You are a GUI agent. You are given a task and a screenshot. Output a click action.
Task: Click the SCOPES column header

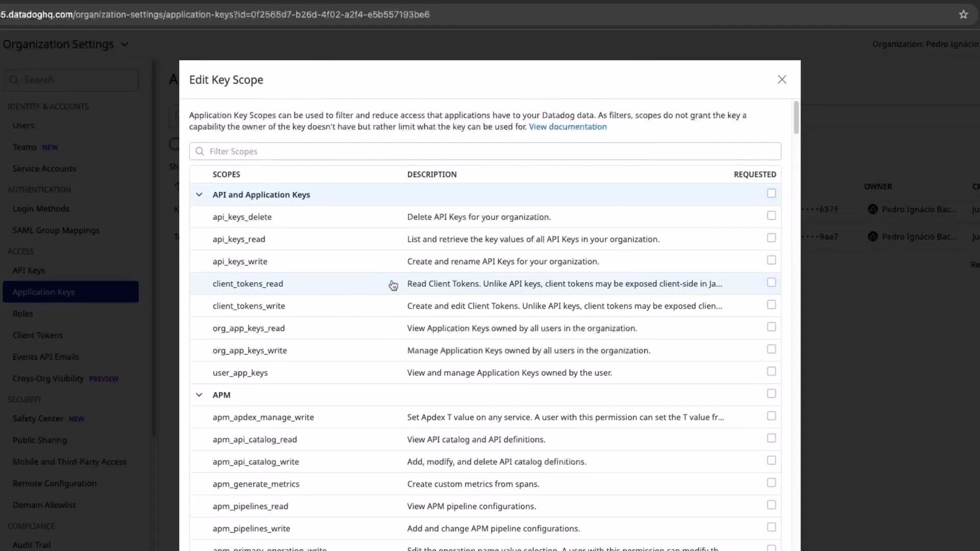tap(226, 174)
